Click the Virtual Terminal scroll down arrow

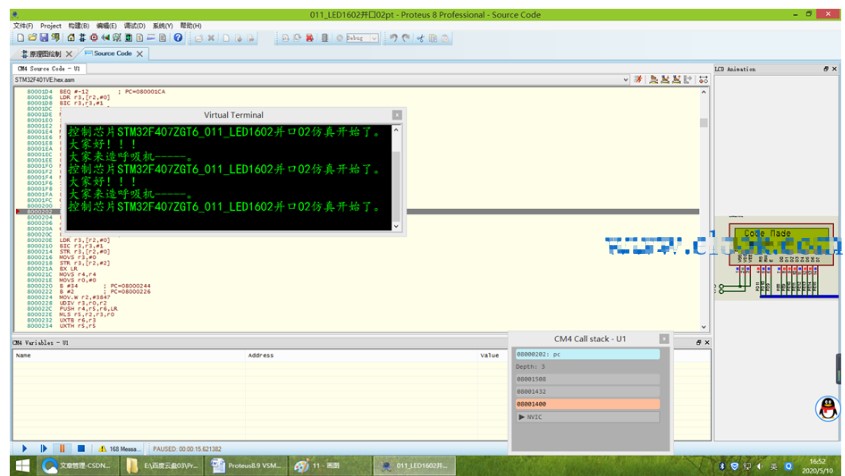(x=397, y=226)
